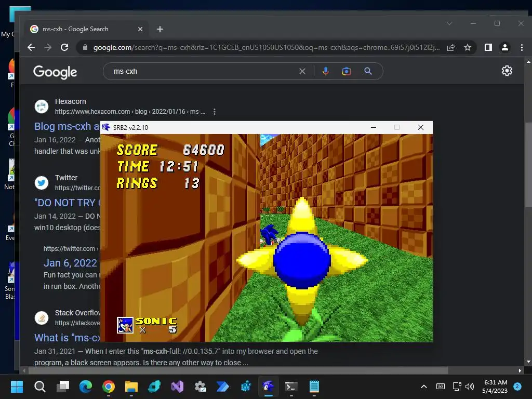Clear the Google search query
532x399 pixels.
pos(302,71)
